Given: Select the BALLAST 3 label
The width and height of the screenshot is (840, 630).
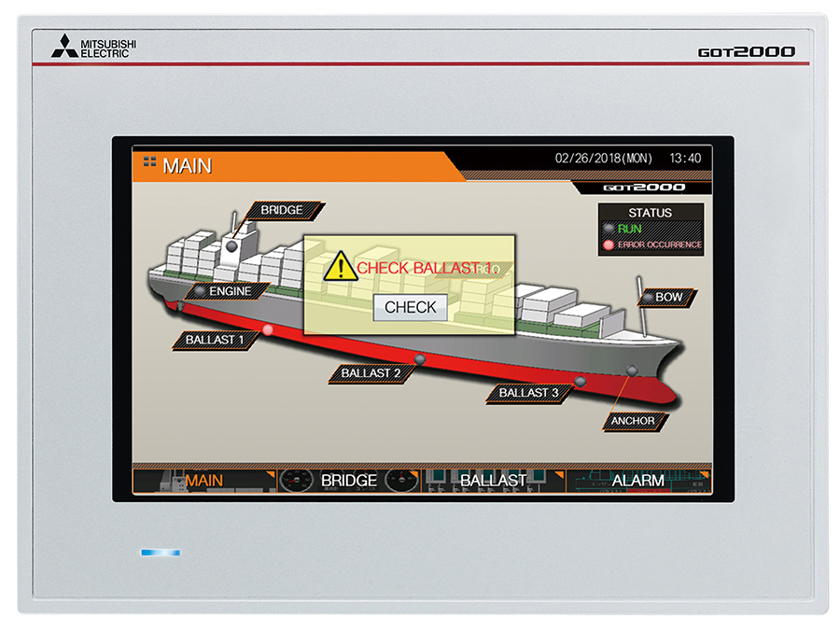Looking at the screenshot, I should click(x=529, y=393).
